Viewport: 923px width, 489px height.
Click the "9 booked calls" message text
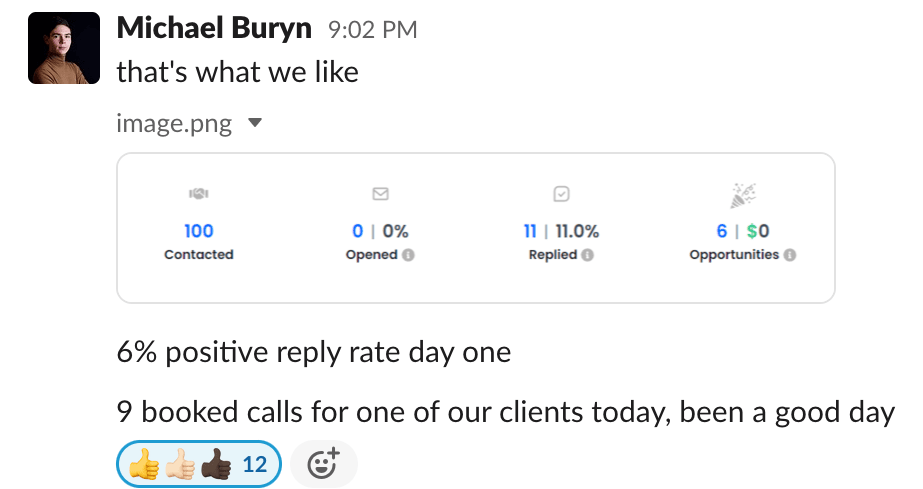coord(505,412)
